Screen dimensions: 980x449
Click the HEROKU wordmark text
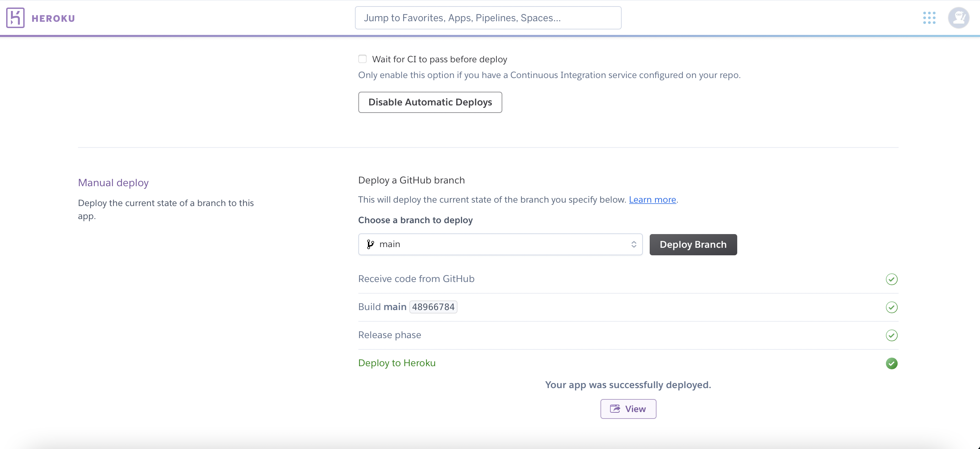coord(53,18)
